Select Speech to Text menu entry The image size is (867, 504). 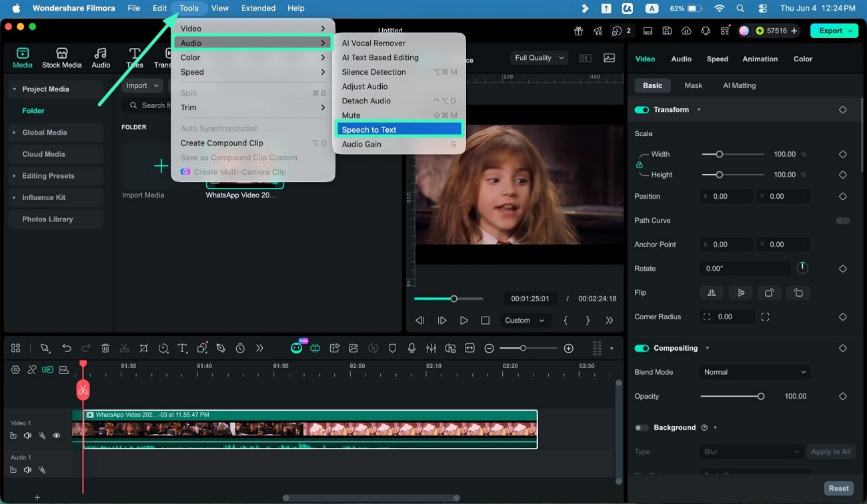[399, 129]
